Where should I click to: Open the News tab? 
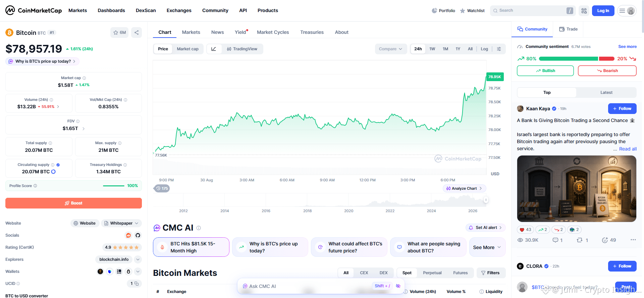click(217, 32)
